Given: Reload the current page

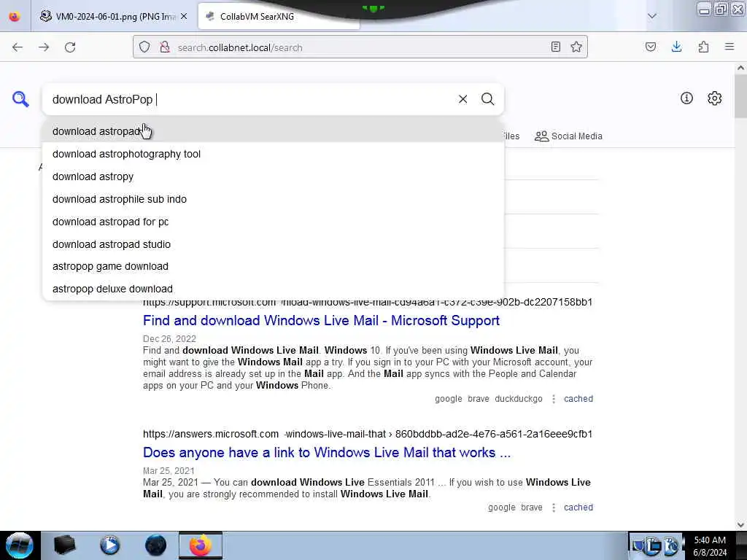Looking at the screenshot, I should pos(70,47).
